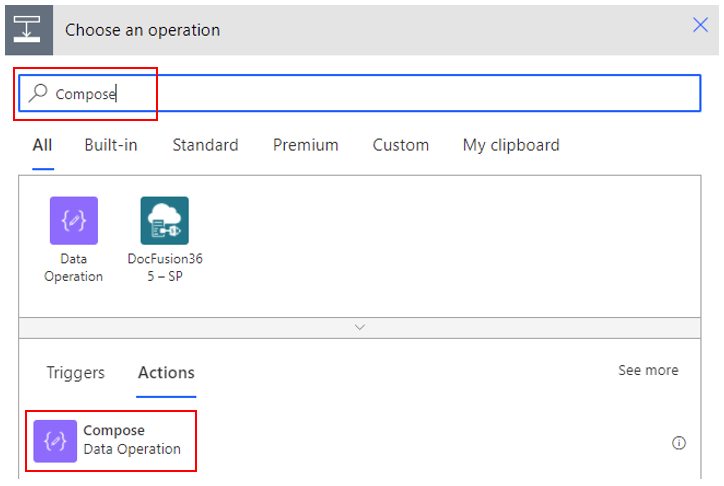
Task: Click the See more link
Action: point(648,370)
